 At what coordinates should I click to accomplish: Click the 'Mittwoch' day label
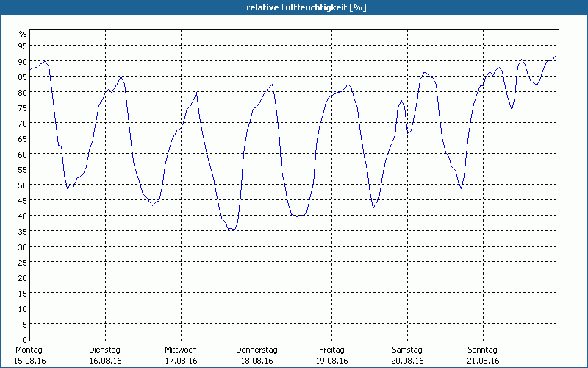181,350
